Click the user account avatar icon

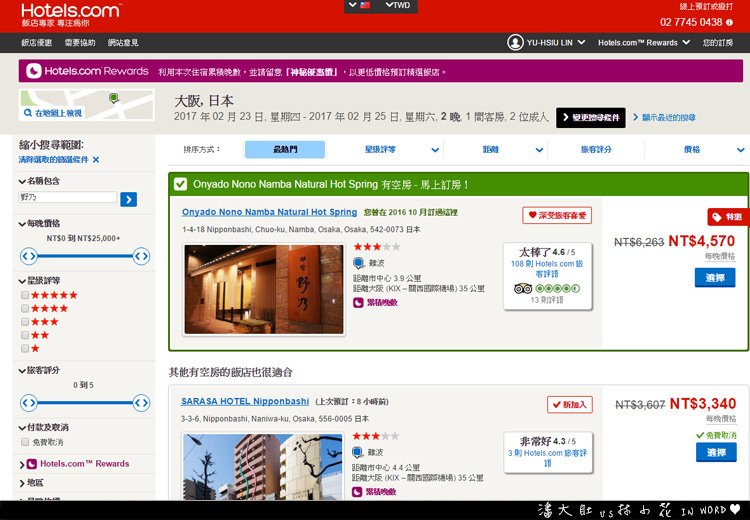515,43
